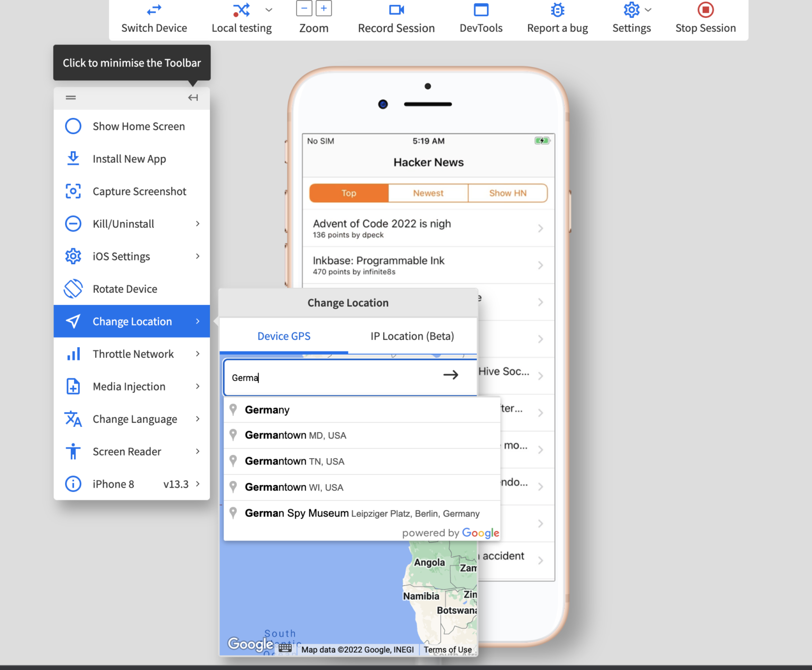Expand the Local testing dropdown arrow

[269, 10]
